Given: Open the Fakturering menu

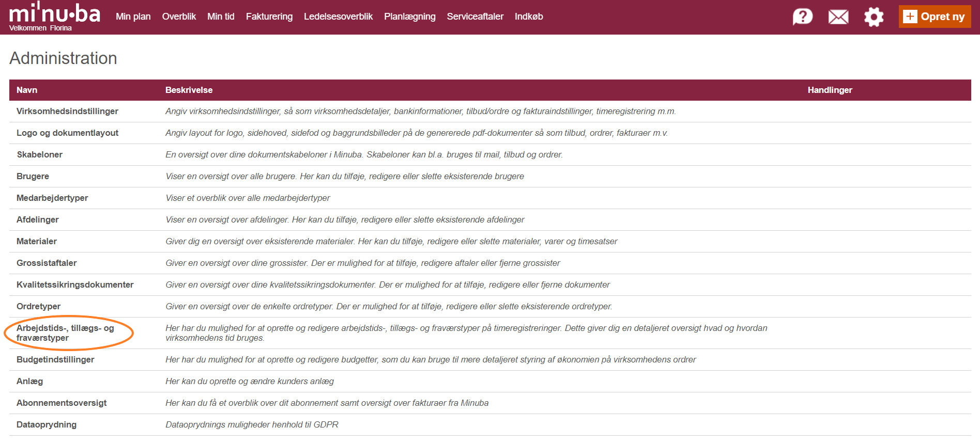Looking at the screenshot, I should point(269,17).
